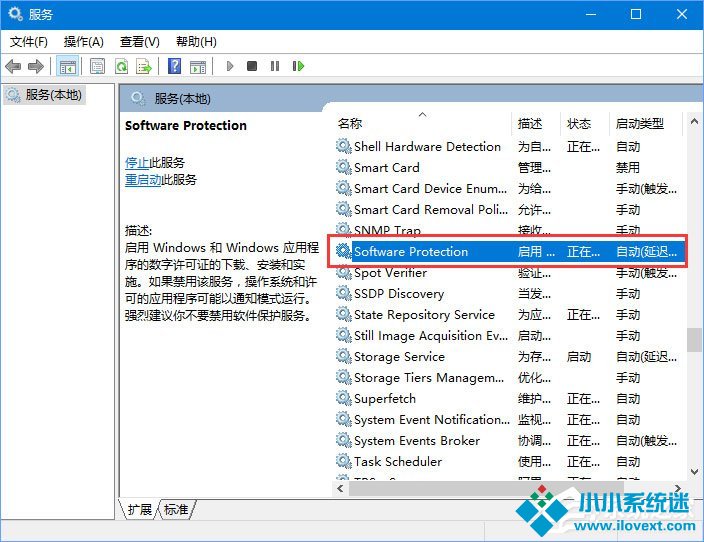Viewport: 704px width, 542px height.
Task: Click the Refresh toolbar icon
Action: click(122, 66)
